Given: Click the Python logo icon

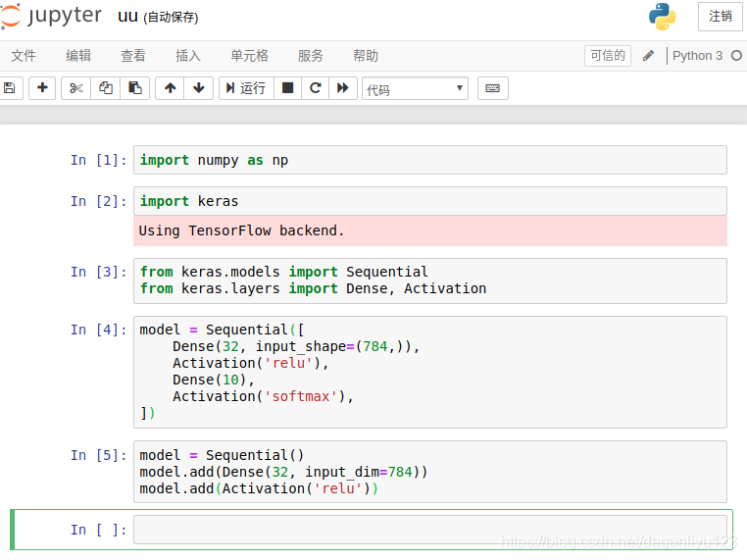Looking at the screenshot, I should point(662,17).
